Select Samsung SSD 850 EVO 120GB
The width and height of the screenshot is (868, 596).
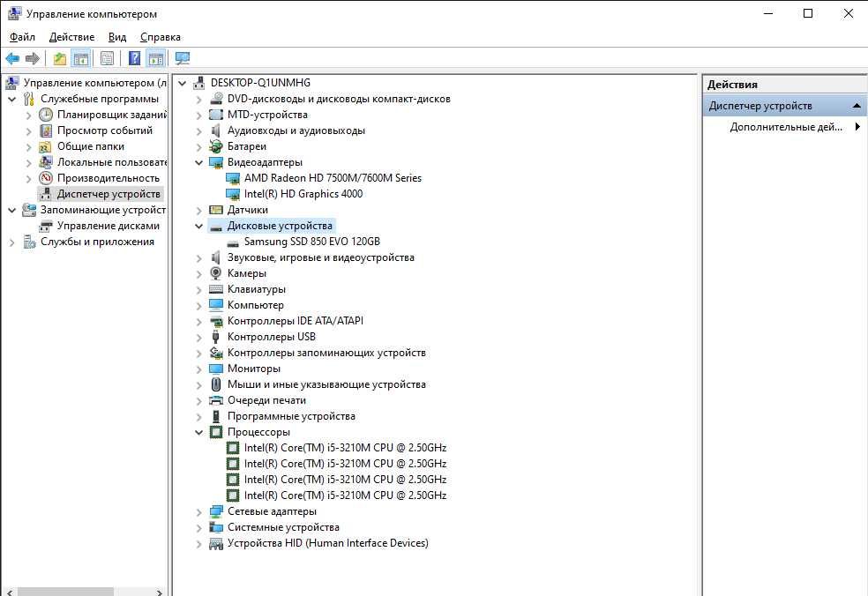tap(311, 242)
